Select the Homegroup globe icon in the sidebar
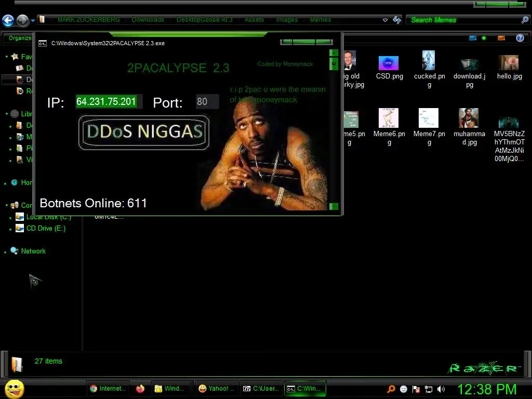 pyautogui.click(x=15, y=182)
